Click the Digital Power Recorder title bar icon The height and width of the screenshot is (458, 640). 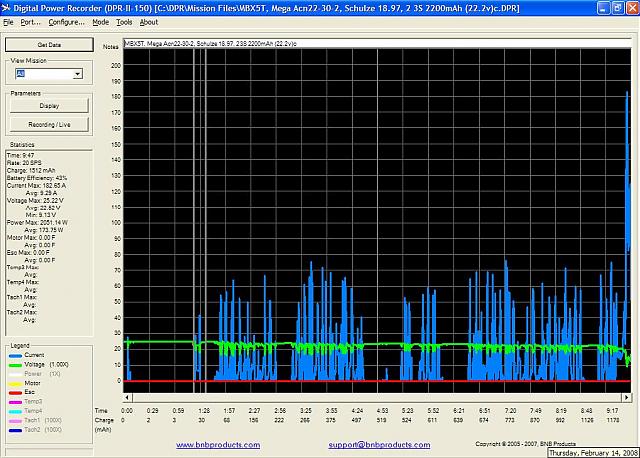coord(8,8)
